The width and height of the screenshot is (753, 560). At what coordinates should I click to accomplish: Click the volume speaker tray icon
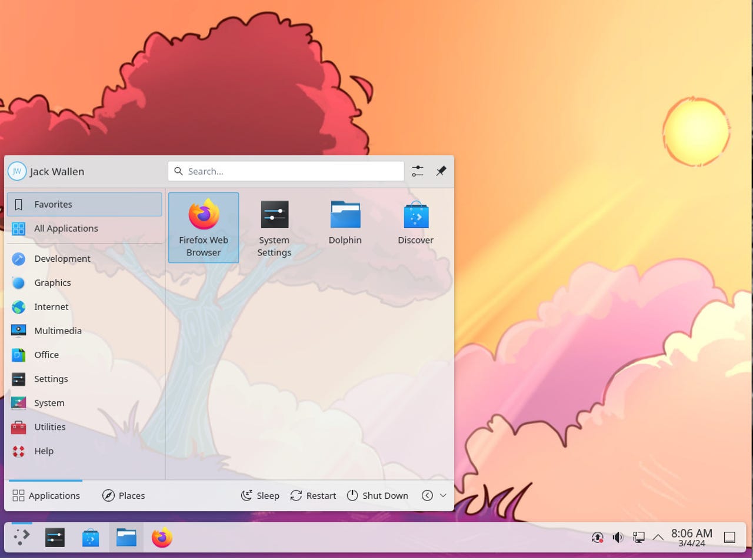[618, 537]
